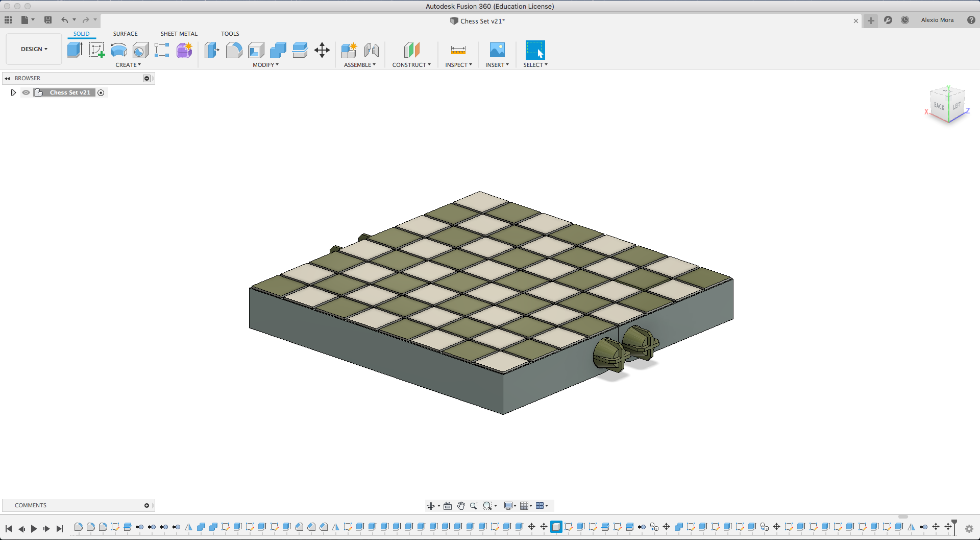Switch to the TOOLS tab
This screenshot has width=980, height=540.
pyautogui.click(x=230, y=34)
